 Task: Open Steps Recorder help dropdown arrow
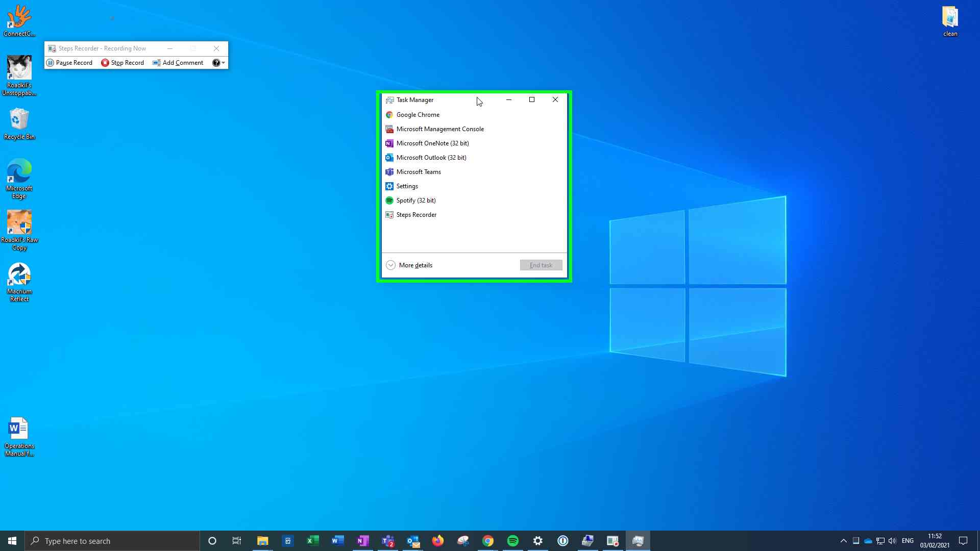point(223,63)
